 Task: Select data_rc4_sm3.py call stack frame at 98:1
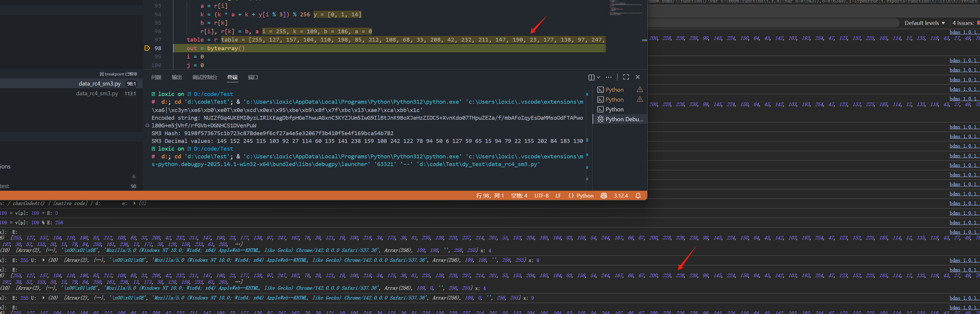(100, 84)
